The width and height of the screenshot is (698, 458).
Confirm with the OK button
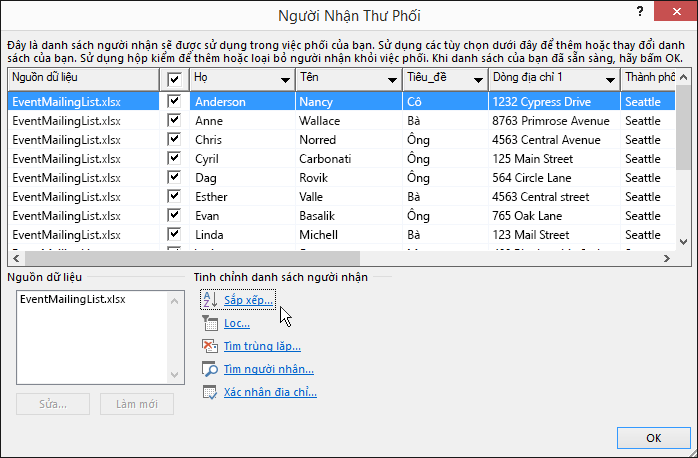[653, 438]
